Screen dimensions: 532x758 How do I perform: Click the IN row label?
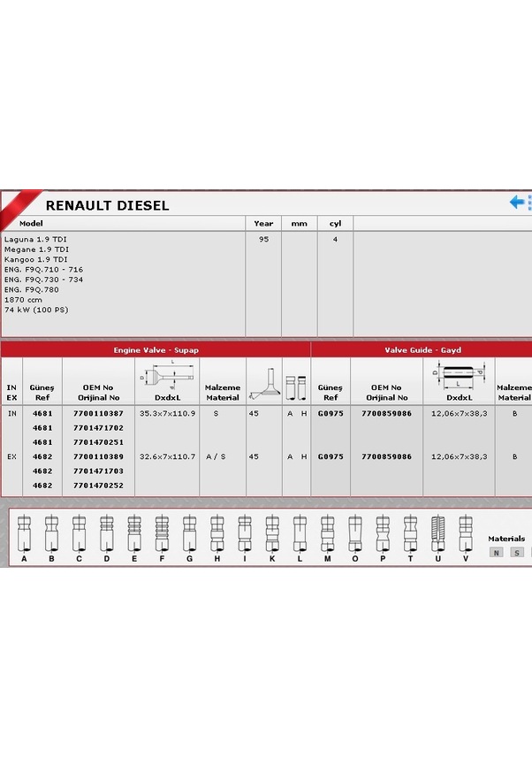(x=12, y=413)
